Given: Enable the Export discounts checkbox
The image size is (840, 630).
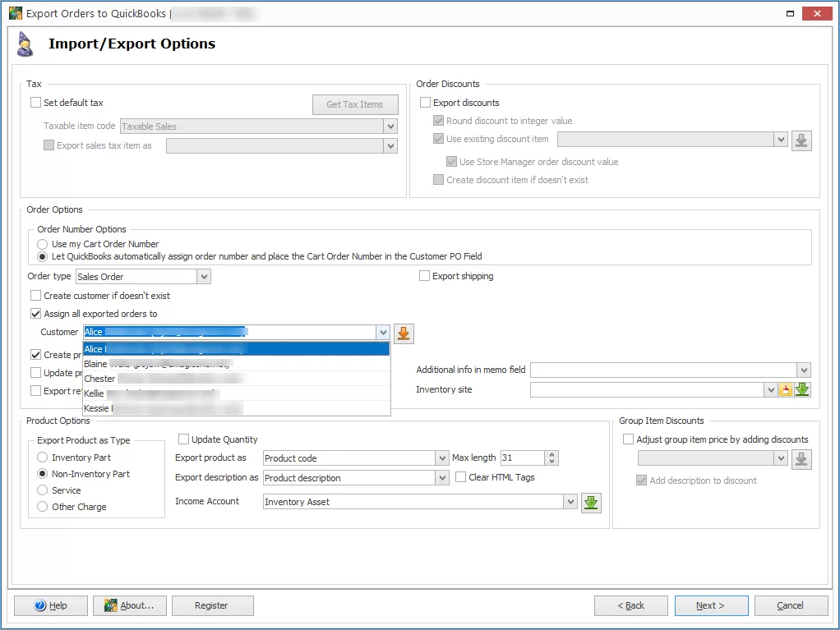Looking at the screenshot, I should pyautogui.click(x=425, y=102).
